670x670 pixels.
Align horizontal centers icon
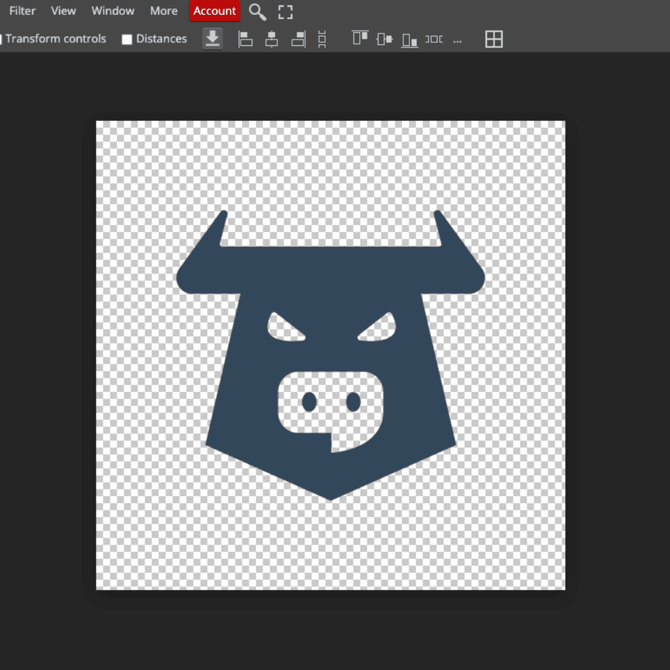coord(271,39)
